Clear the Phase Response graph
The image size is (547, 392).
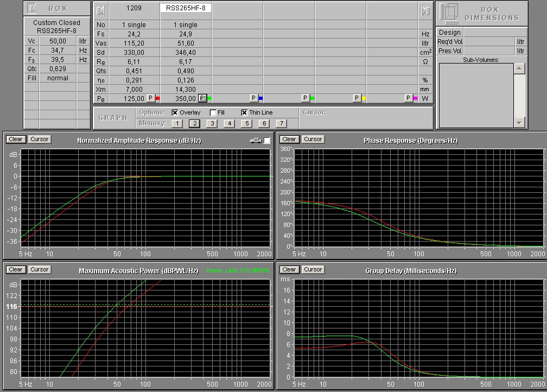pos(289,140)
